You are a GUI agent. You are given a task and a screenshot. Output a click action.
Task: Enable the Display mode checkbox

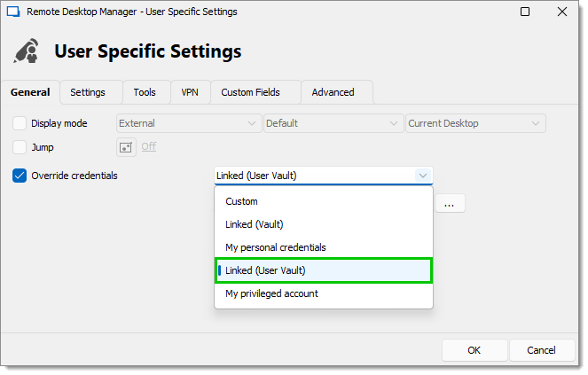tap(20, 123)
